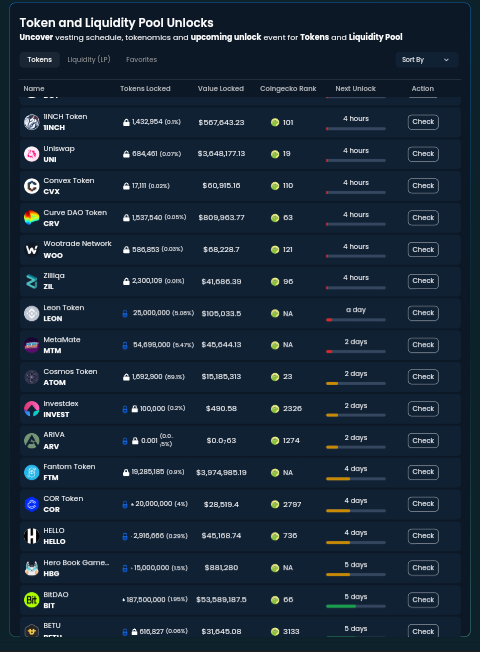Click Check button for BitDAO
Screen dimensions: 480x652
pyautogui.click(x=423, y=600)
